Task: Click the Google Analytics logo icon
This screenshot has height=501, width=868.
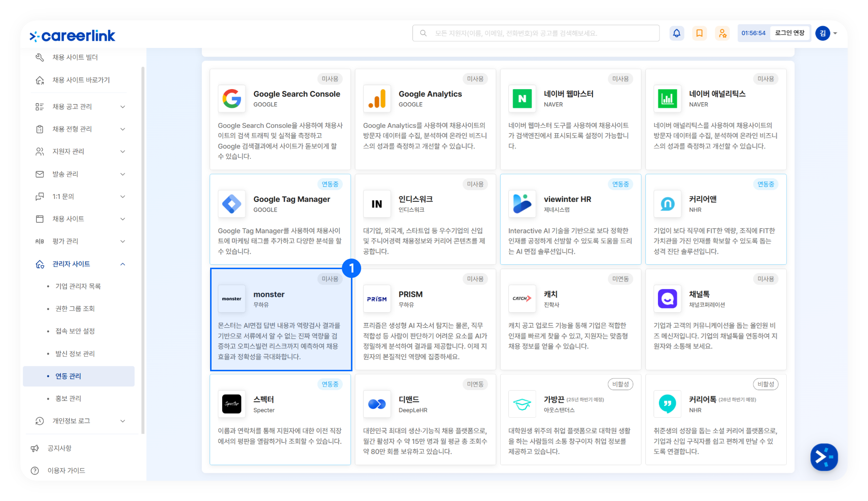Action: (x=377, y=99)
